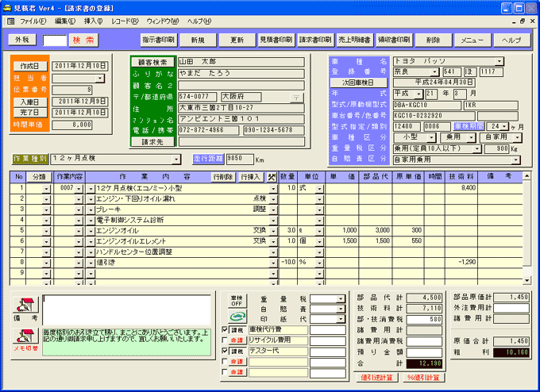
Task: Click the form icon left of ファイル menu
Action: tap(10, 21)
